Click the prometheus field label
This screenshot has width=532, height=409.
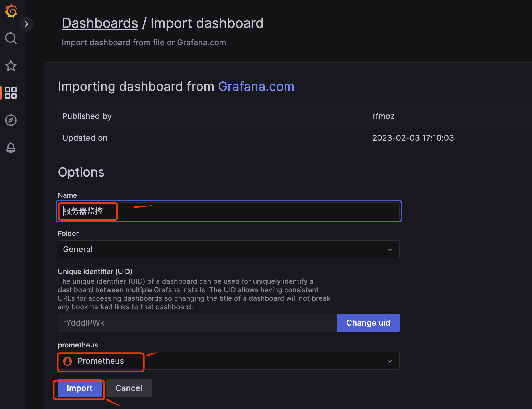tap(78, 345)
